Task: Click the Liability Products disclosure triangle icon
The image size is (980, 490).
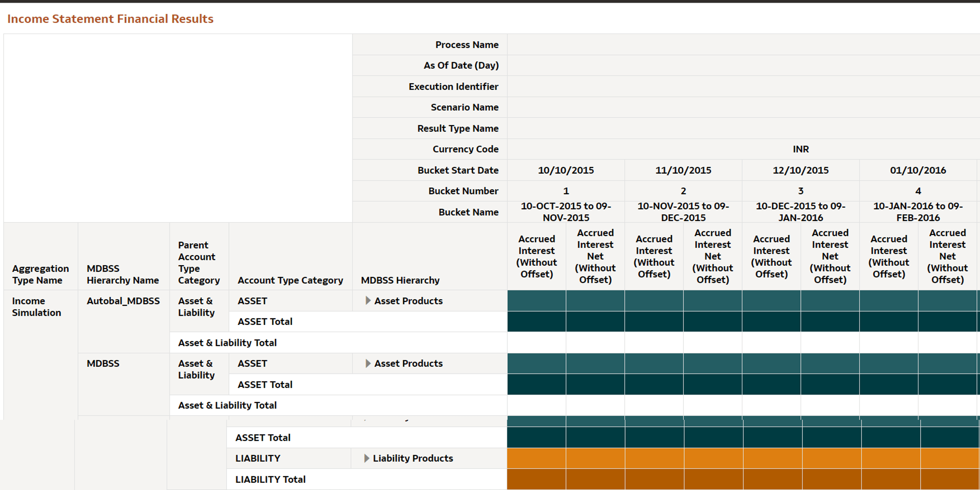Action: [x=366, y=458]
